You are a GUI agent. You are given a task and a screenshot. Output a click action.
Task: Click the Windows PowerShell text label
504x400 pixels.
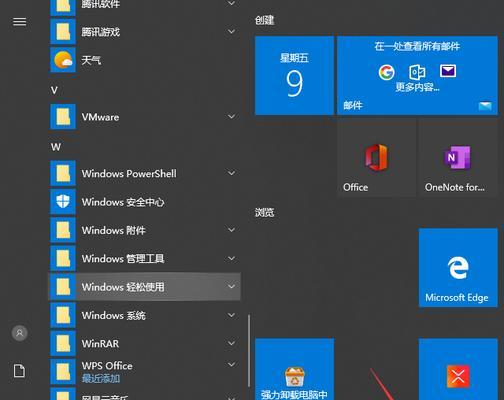tap(129, 174)
